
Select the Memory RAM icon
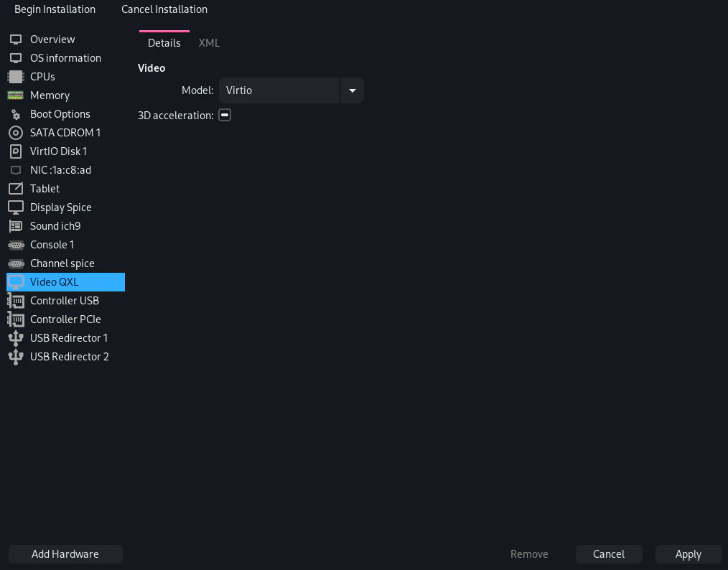pyautogui.click(x=16, y=95)
